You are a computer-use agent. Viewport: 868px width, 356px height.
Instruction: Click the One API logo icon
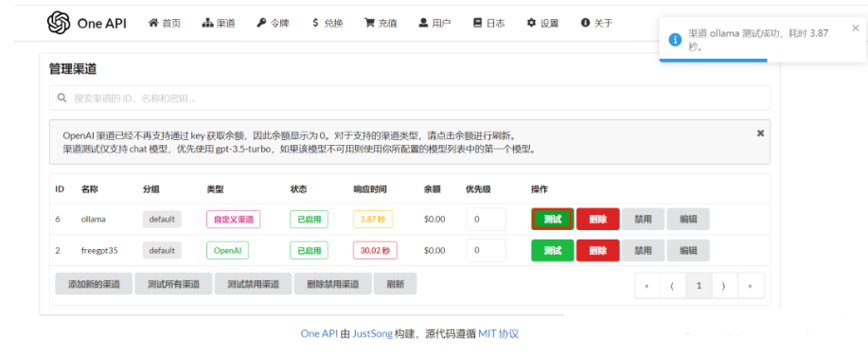coord(59,23)
